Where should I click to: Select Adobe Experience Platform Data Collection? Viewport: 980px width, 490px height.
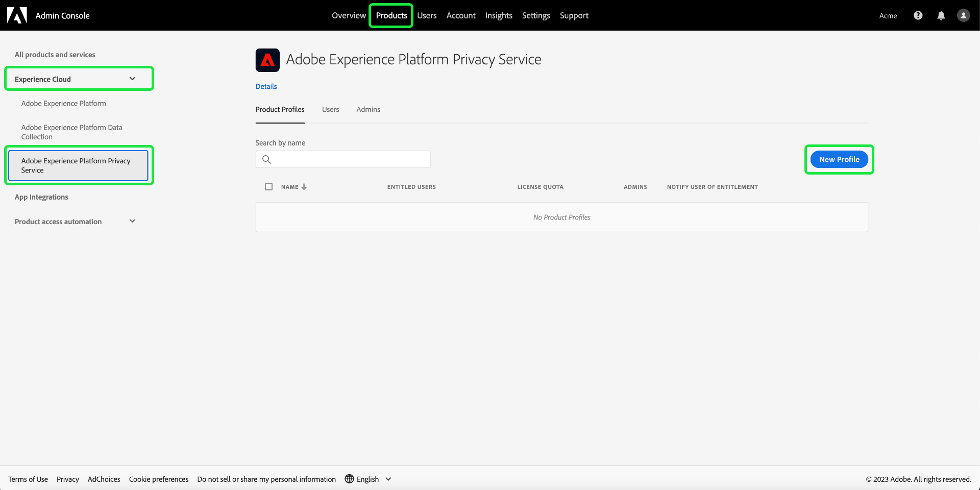(x=71, y=132)
